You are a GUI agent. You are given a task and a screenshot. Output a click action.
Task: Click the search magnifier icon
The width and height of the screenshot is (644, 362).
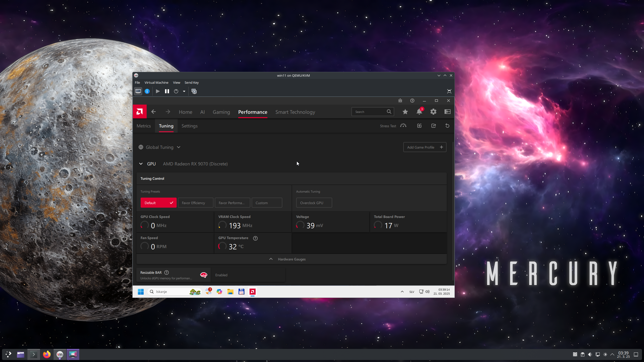389,112
